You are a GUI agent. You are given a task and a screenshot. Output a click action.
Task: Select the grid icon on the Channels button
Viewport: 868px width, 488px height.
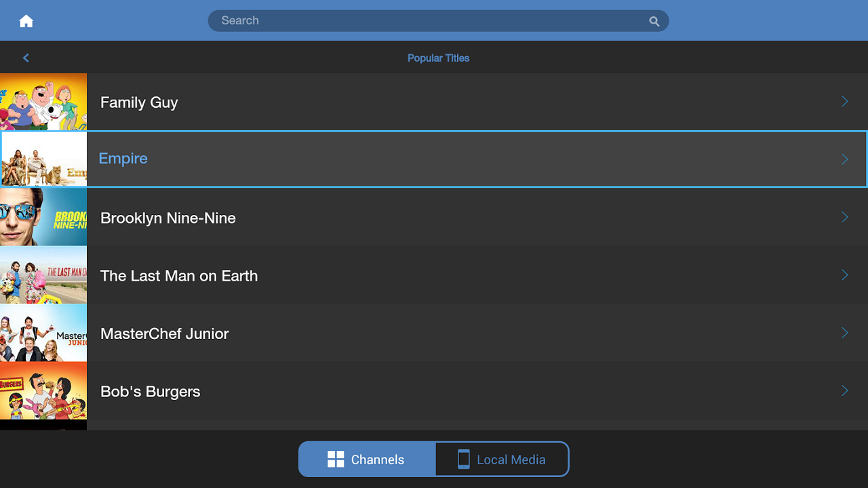[336, 459]
